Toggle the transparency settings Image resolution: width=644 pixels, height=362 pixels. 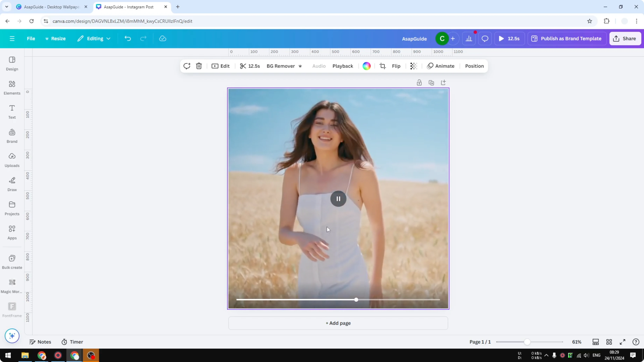point(414,66)
